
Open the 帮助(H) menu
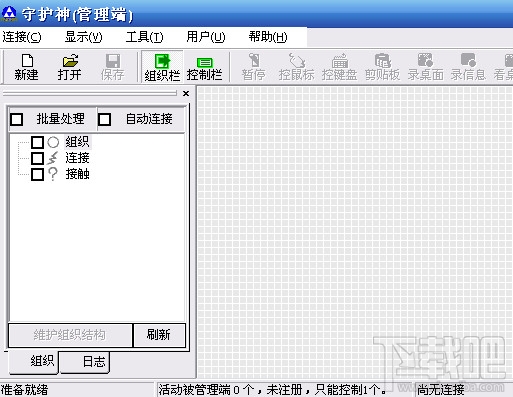click(268, 37)
